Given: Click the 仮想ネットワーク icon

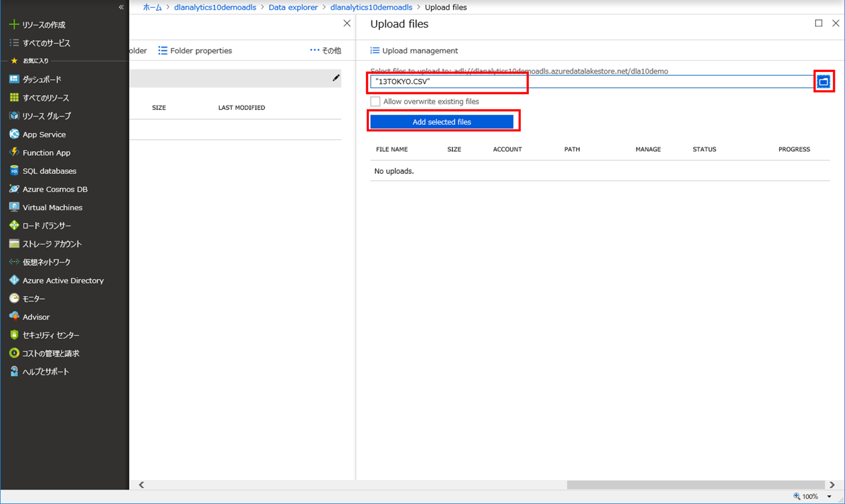Looking at the screenshot, I should tap(14, 262).
